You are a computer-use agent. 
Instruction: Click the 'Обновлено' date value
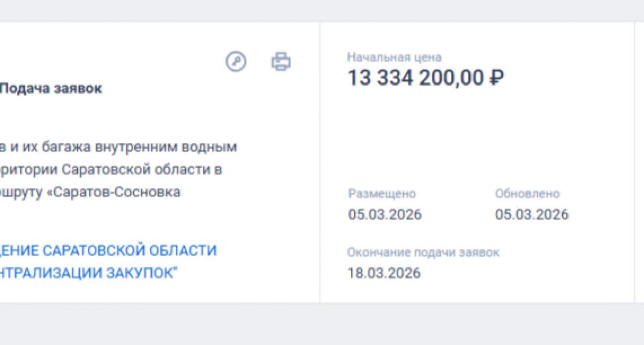[x=532, y=214]
